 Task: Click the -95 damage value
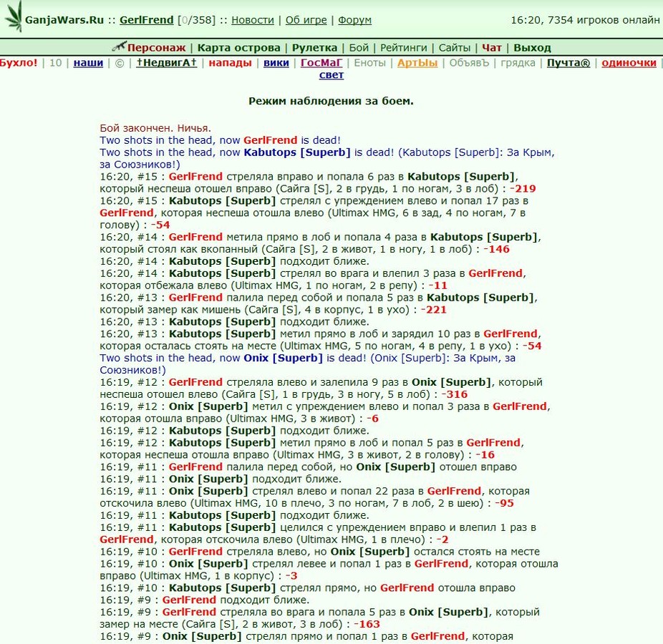[x=504, y=503]
